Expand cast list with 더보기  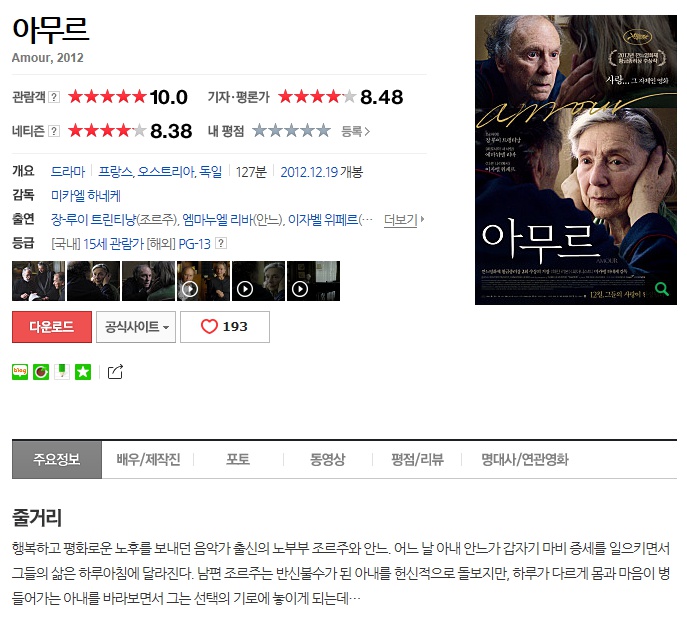pos(404,219)
